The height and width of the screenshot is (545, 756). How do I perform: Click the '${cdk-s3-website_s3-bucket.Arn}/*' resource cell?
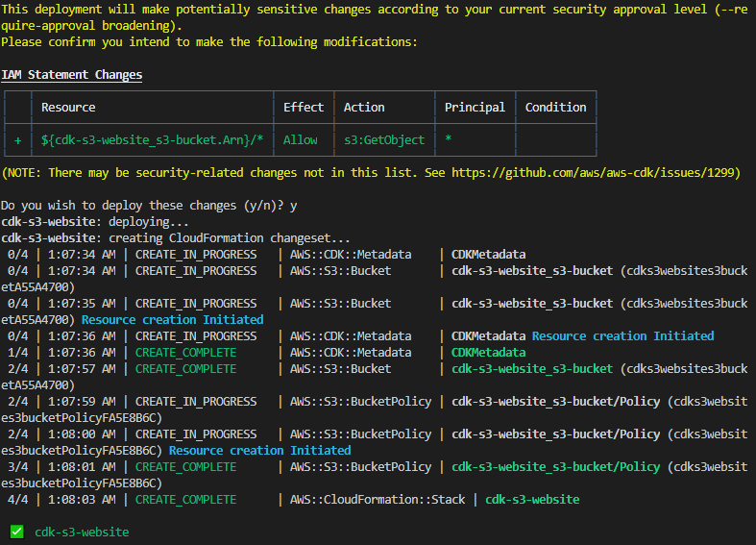152,140
